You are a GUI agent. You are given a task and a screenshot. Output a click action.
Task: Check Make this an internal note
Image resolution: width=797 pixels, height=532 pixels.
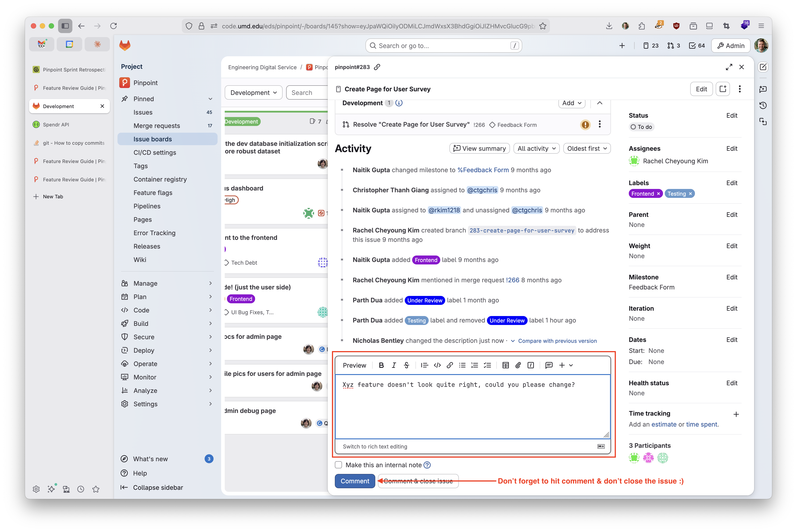coord(338,465)
